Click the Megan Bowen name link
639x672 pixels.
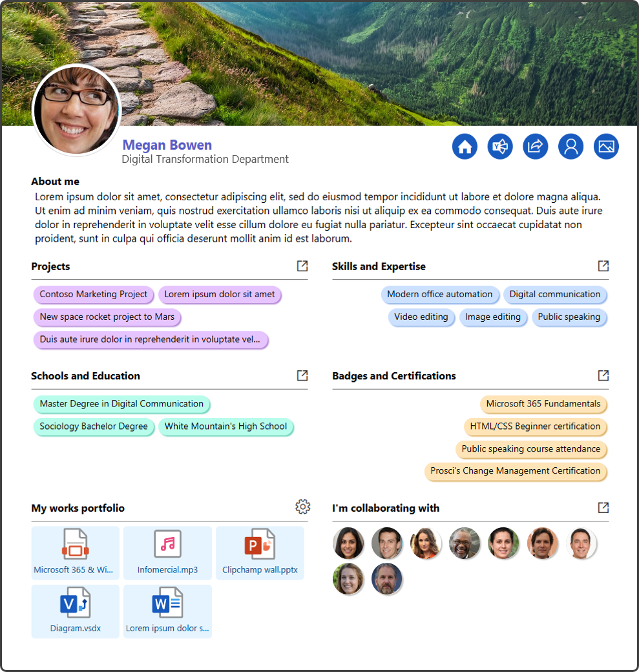click(x=167, y=145)
